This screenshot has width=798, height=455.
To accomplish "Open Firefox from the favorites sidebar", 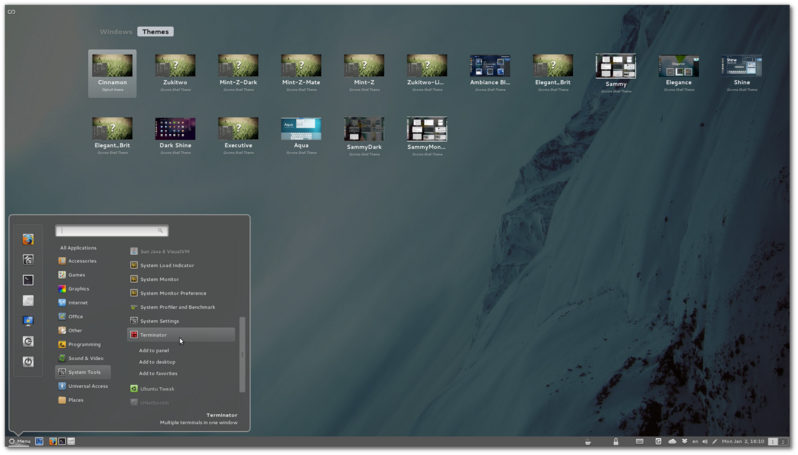I will 28,239.
